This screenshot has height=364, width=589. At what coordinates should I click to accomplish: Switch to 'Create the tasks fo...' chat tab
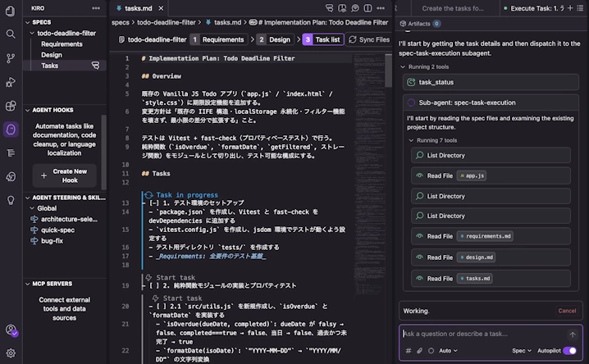453,8
